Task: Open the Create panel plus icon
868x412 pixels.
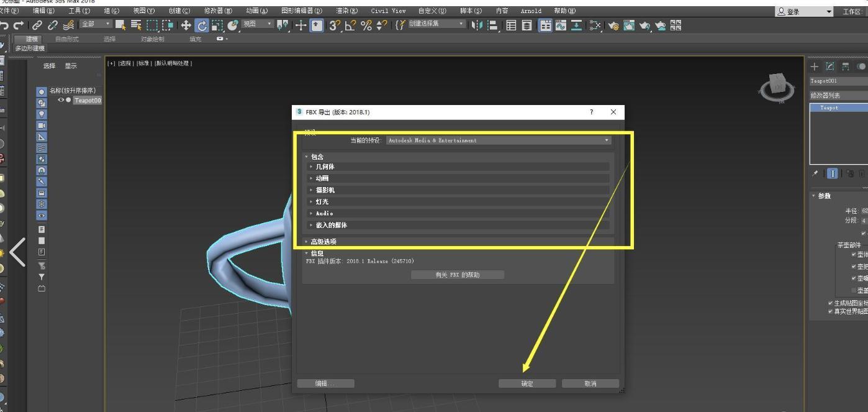Action: (x=815, y=66)
